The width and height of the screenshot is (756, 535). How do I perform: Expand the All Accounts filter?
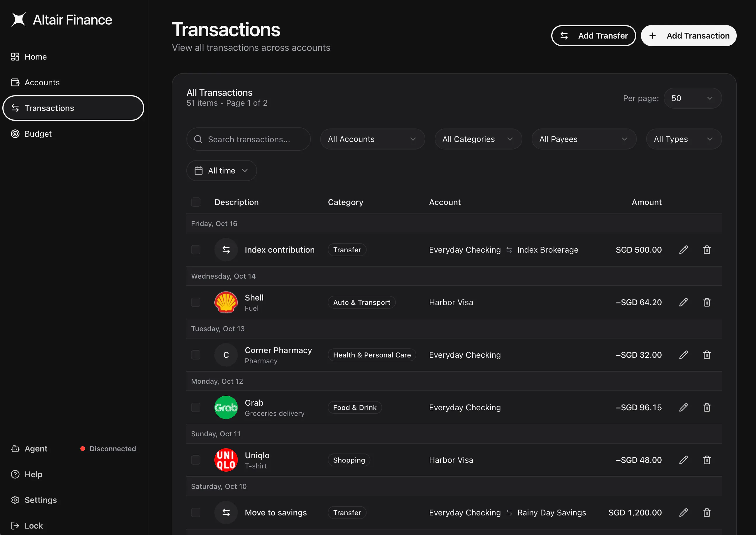click(x=372, y=139)
